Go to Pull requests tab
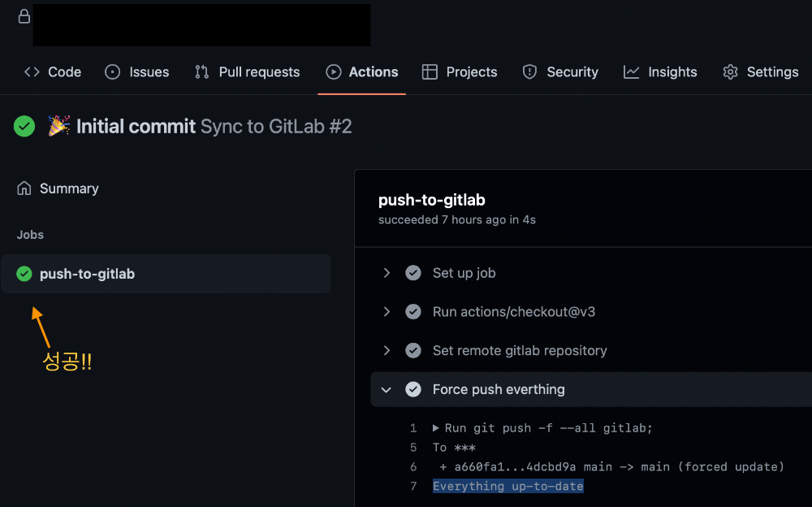The image size is (812, 507). pos(247,72)
